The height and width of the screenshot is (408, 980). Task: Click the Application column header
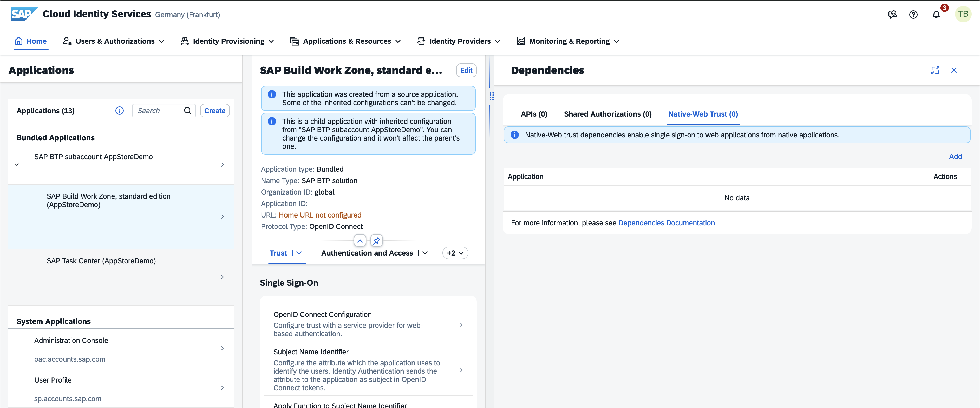pos(525,176)
